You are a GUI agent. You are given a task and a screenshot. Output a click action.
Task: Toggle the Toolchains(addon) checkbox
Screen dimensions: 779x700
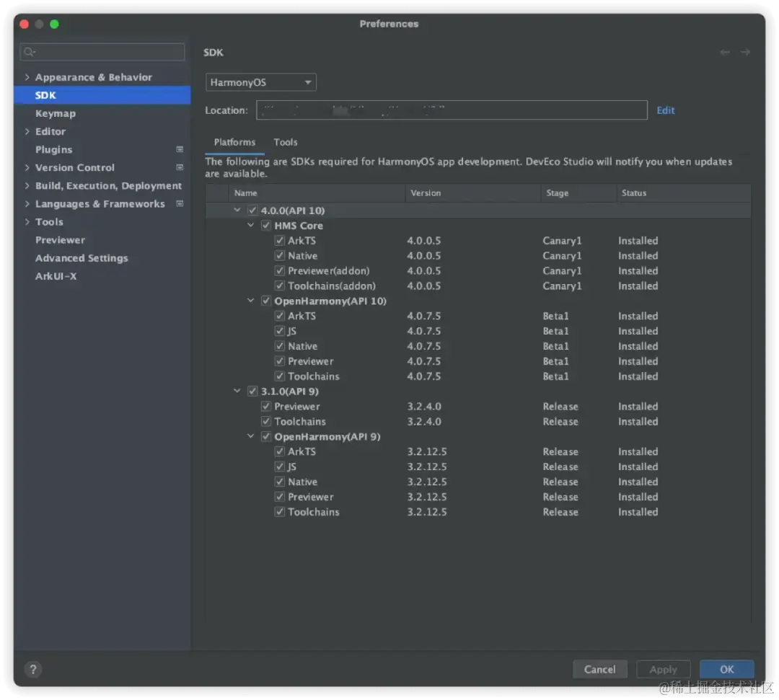pyautogui.click(x=280, y=286)
